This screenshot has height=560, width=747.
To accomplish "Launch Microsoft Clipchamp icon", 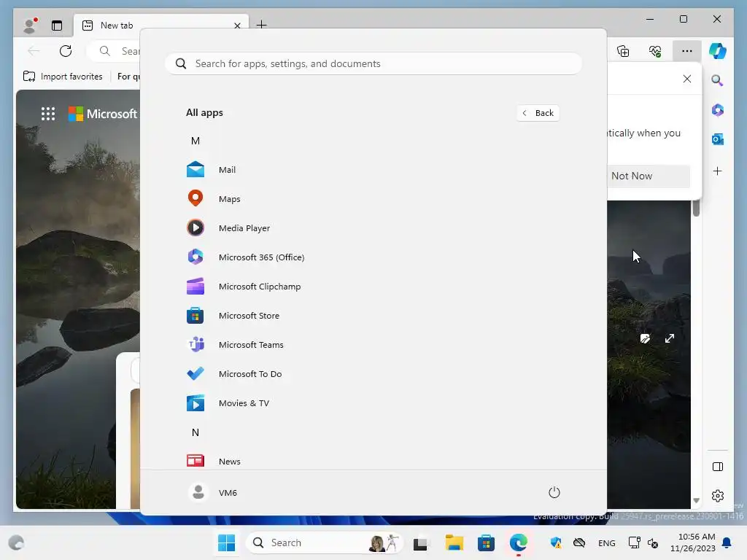I will tap(196, 286).
